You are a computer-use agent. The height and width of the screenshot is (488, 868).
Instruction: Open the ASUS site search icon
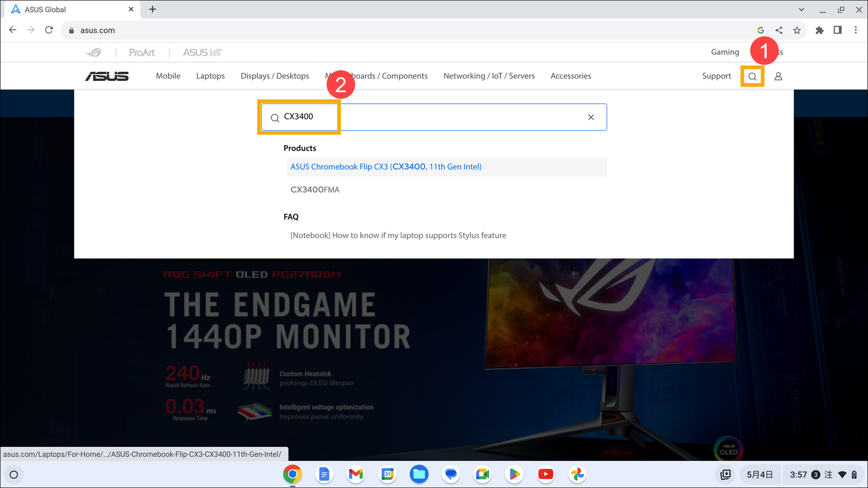[x=752, y=76]
